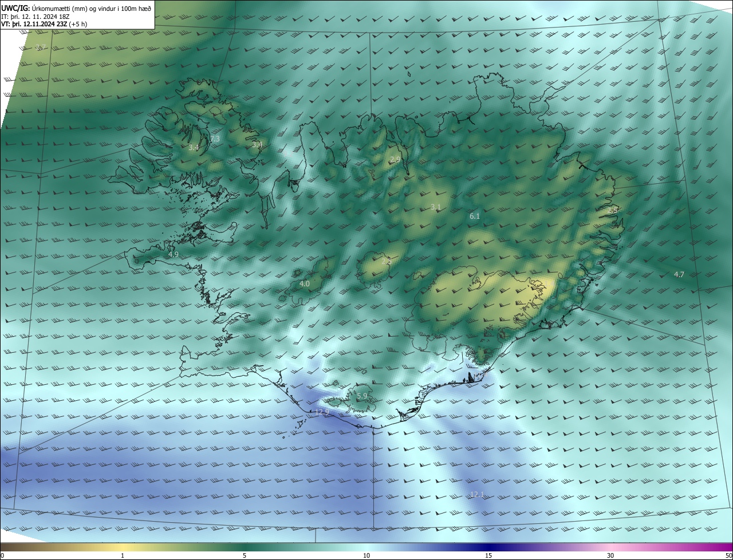Click the 6.1 value label on the map
The width and height of the screenshot is (733, 560).
[x=475, y=216]
